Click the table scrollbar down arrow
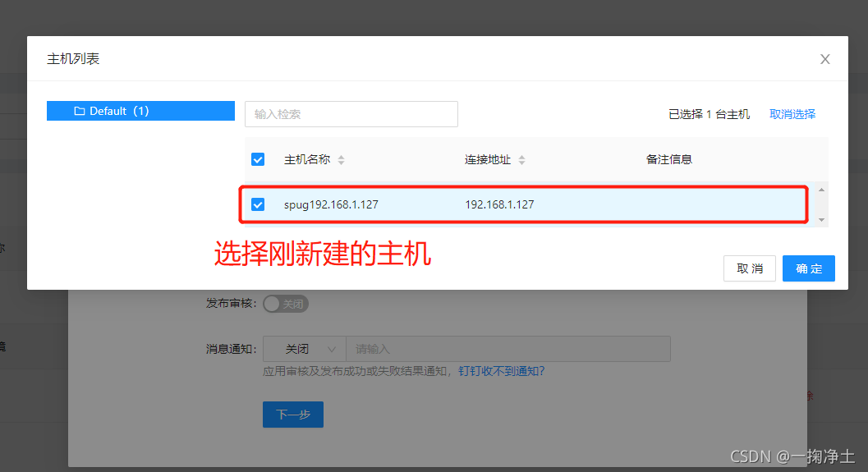 (821, 220)
